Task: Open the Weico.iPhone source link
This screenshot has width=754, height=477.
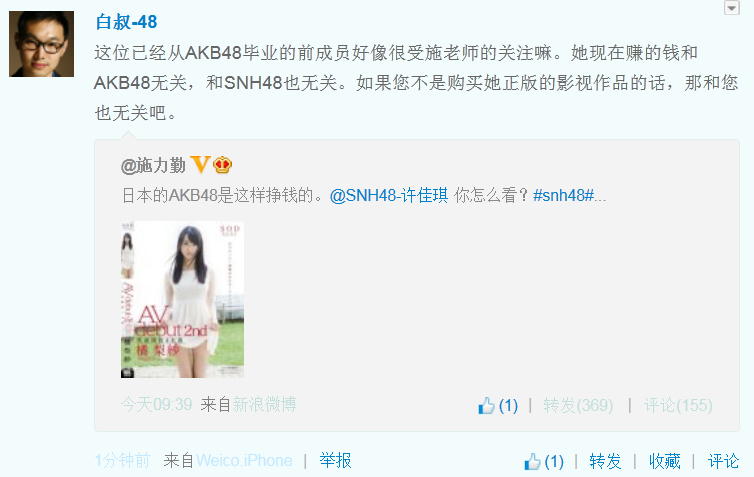Action: pyautogui.click(x=244, y=460)
